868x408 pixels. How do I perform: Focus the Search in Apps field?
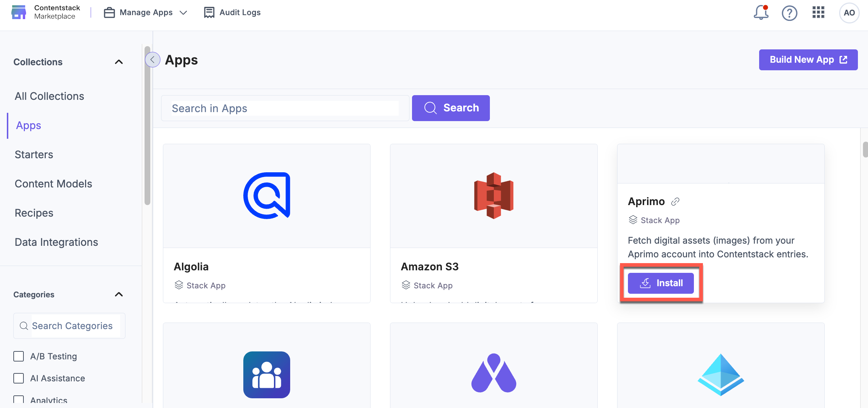coord(285,108)
